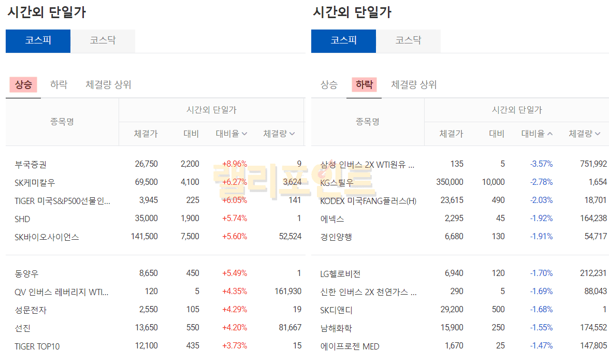609x364 pixels.
Task: Open SK바이오사이언스 stock details
Action: 47,237
